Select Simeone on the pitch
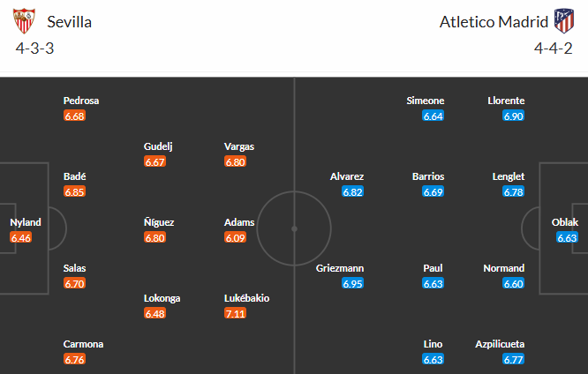Image resolution: width=588 pixels, height=374 pixels. coord(426,101)
